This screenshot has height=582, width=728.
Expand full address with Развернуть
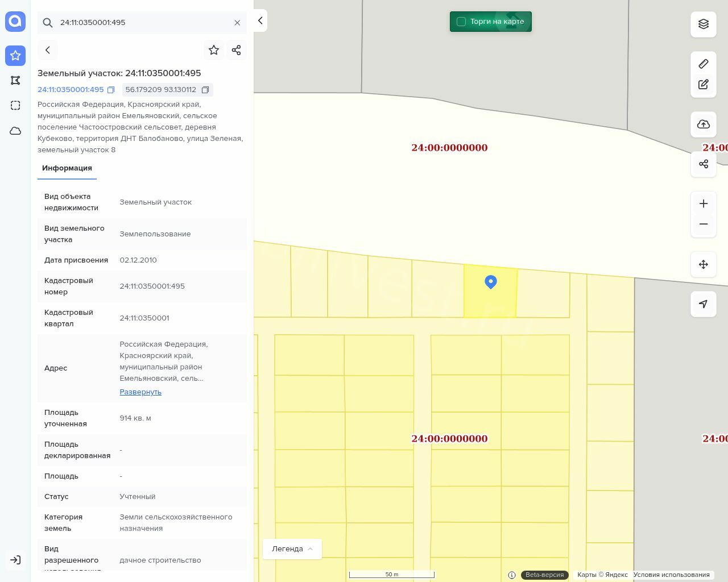pos(140,392)
